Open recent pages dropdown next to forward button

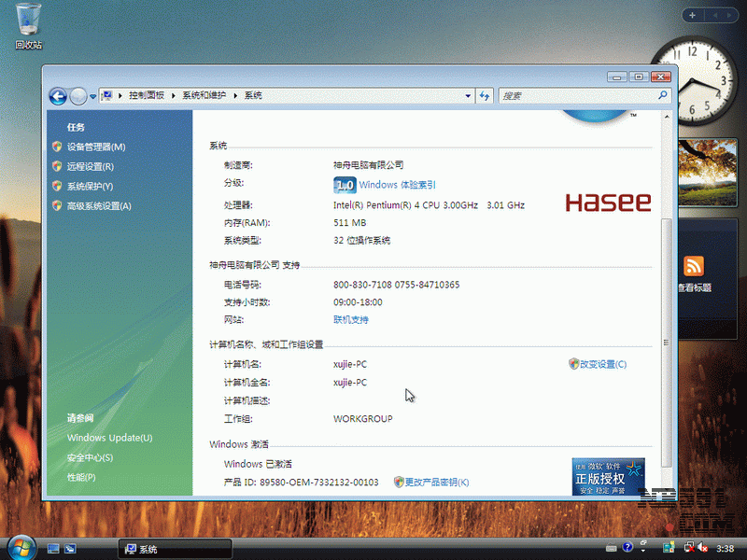92,95
